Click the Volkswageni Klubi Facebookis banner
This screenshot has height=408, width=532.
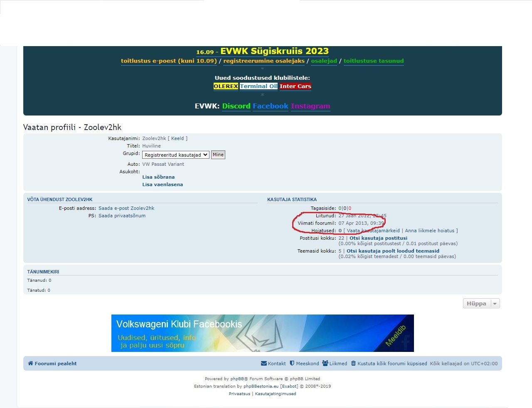[x=262, y=333]
